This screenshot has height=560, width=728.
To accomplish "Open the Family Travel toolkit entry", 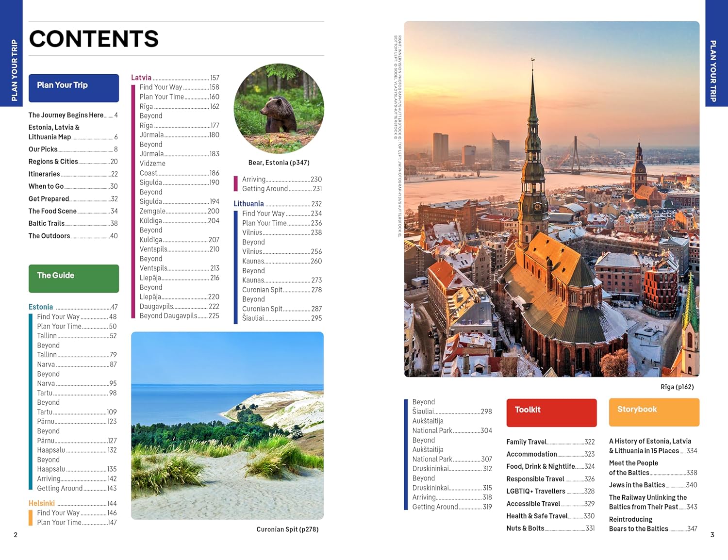I will tap(526, 442).
